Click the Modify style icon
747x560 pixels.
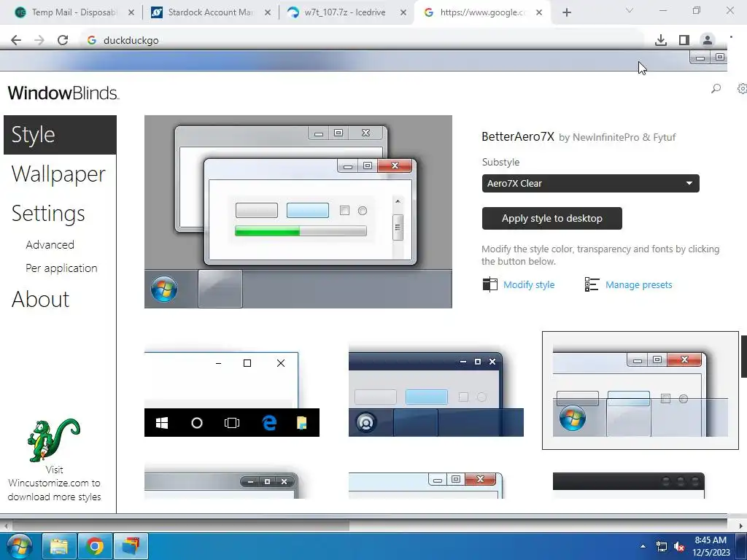[x=489, y=284]
